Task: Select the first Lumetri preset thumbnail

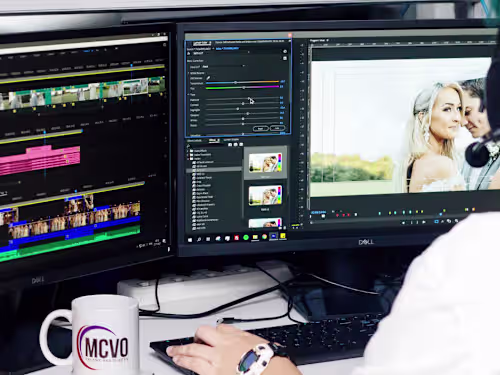Action: tap(265, 163)
